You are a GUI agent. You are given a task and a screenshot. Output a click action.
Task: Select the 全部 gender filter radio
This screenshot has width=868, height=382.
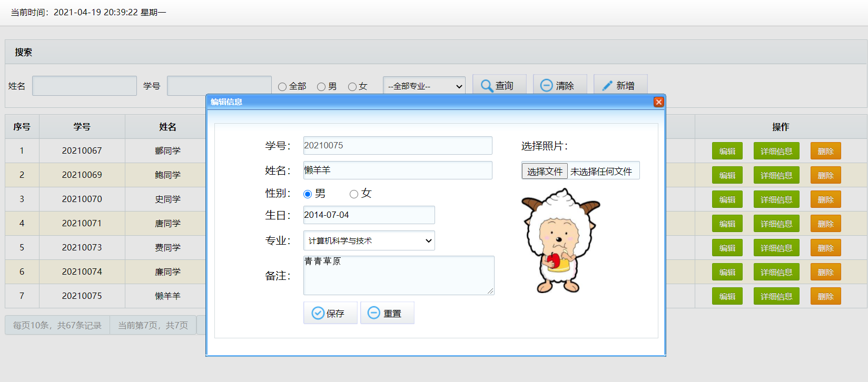(x=282, y=87)
